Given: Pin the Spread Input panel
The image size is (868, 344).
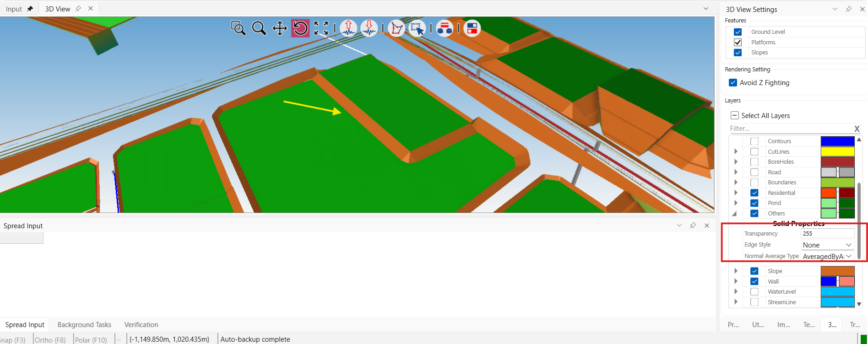Looking at the screenshot, I should tap(693, 226).
